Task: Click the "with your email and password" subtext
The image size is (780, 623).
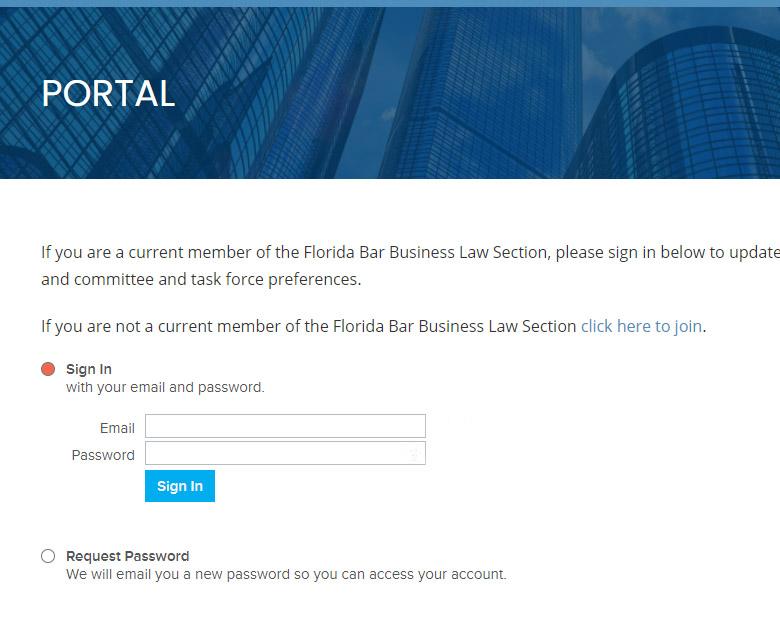Action: [x=165, y=387]
